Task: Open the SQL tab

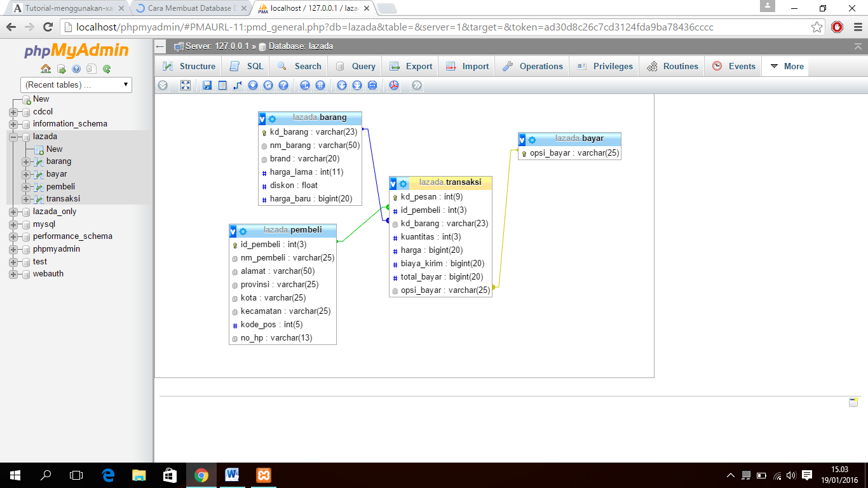Action: pyautogui.click(x=246, y=66)
